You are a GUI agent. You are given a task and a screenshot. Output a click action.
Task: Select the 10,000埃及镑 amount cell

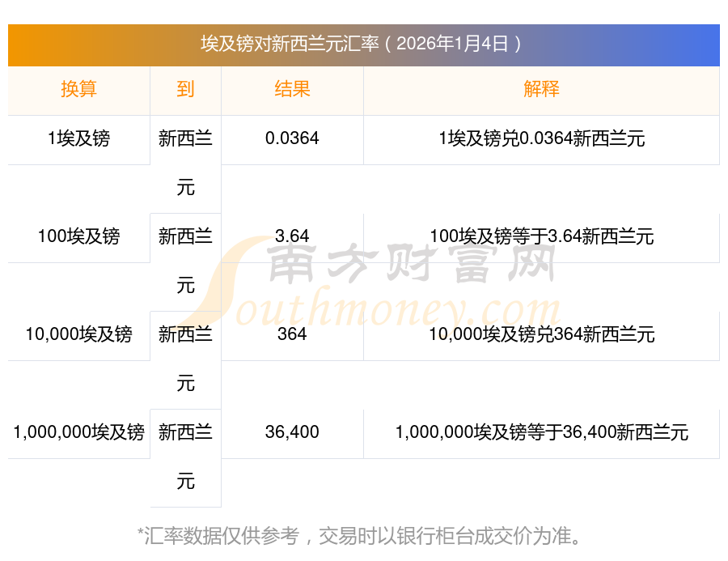(x=78, y=335)
